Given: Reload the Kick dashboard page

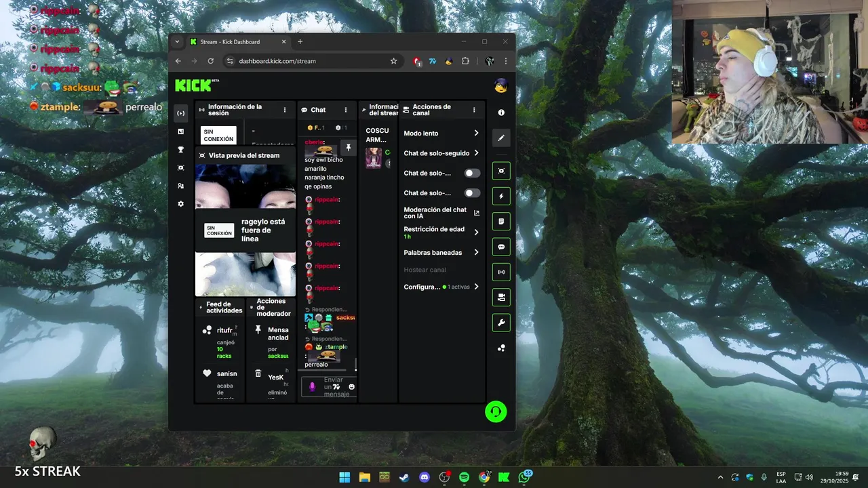Looking at the screenshot, I should [211, 61].
